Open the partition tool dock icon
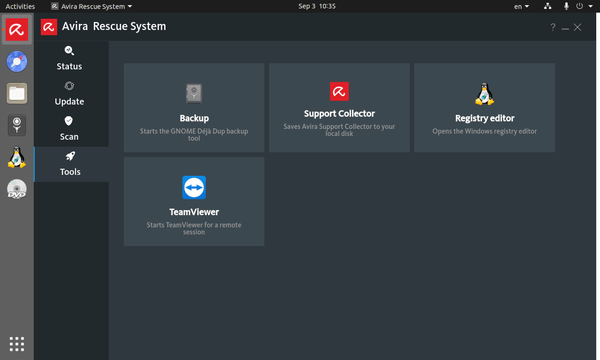 click(17, 125)
